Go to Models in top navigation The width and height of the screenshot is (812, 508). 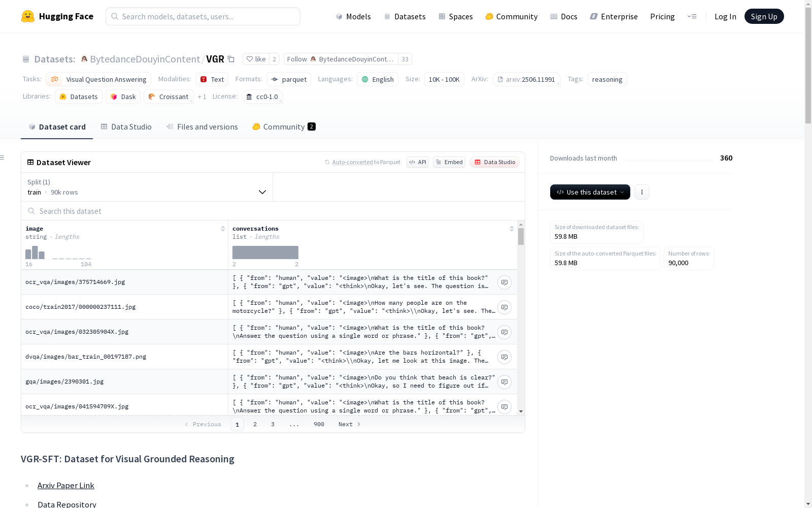353,16
